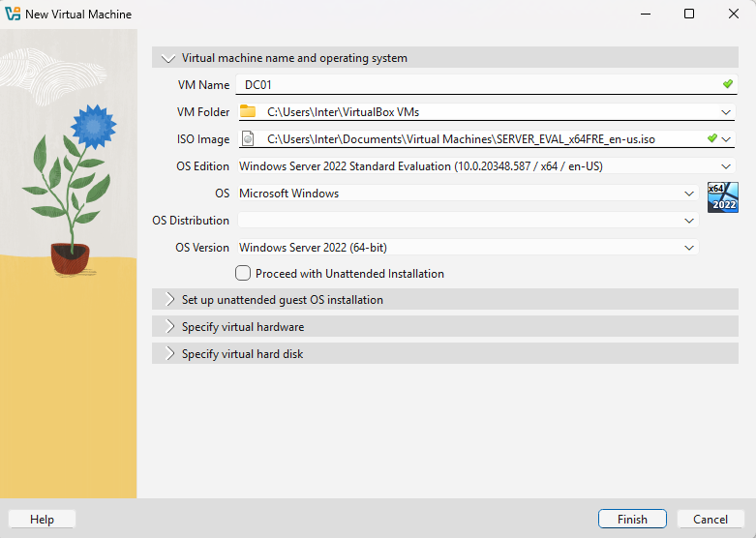
Task: Close the New Virtual Machine window
Action: 734,14
